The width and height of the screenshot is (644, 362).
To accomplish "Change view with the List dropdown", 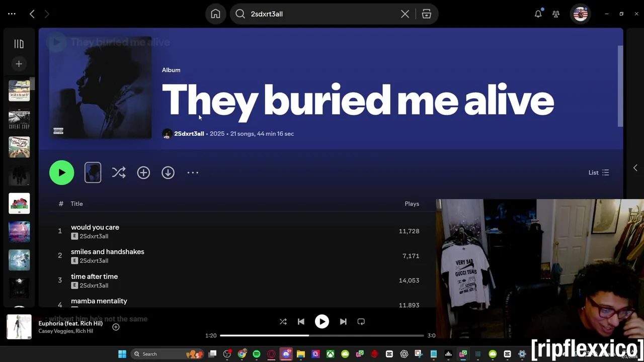I will coord(599,172).
